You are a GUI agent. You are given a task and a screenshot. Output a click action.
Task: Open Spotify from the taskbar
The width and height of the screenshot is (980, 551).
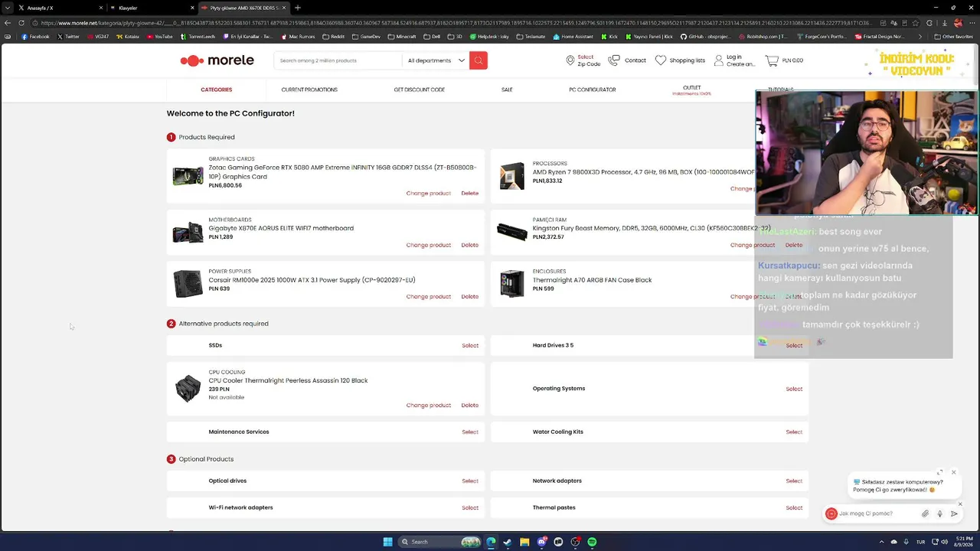[592, 542]
